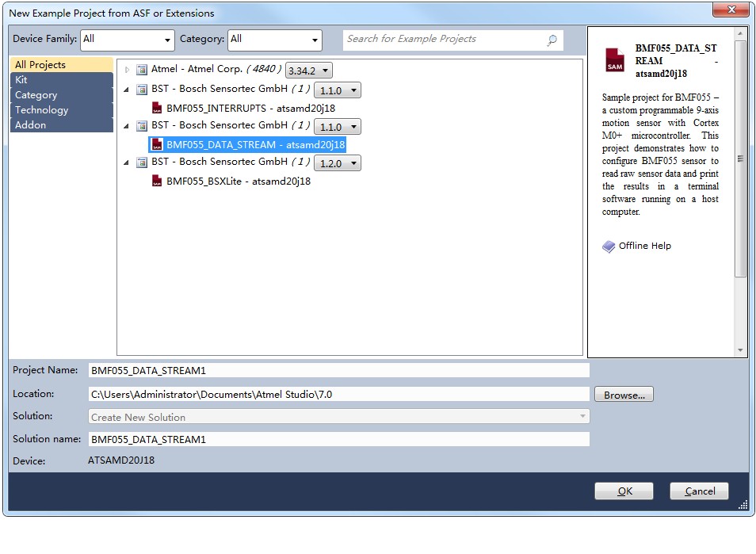Switch to the Technology tab
Viewport: 756px width, 554px height.
pyautogui.click(x=61, y=110)
